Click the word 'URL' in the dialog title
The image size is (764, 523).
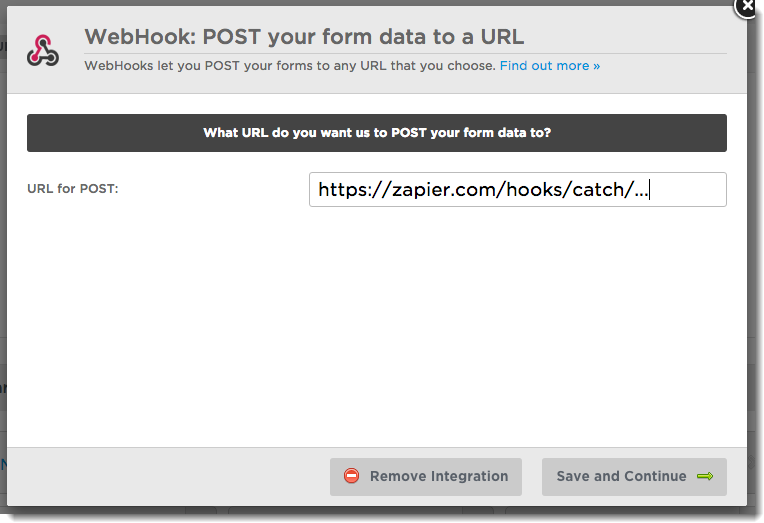(502, 37)
